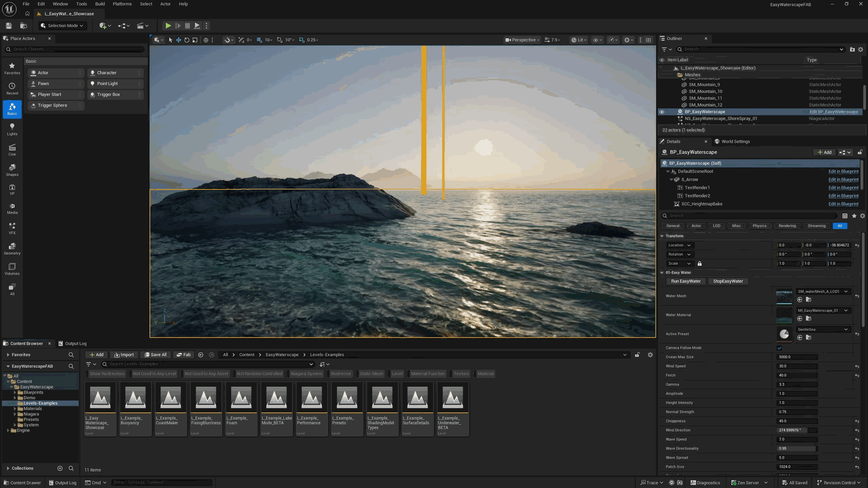Open the Platforms menu
Viewport: 868px width, 488px height.
click(122, 4)
